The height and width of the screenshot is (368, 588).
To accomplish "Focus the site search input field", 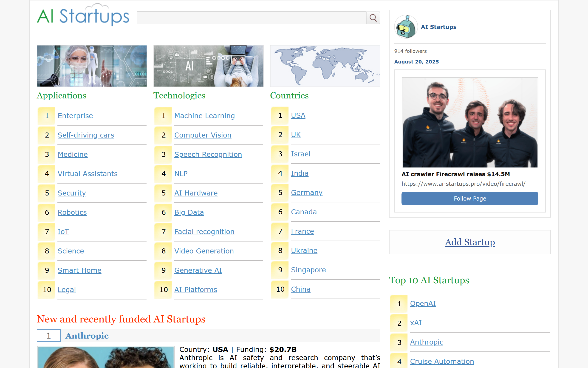I will tap(251, 18).
